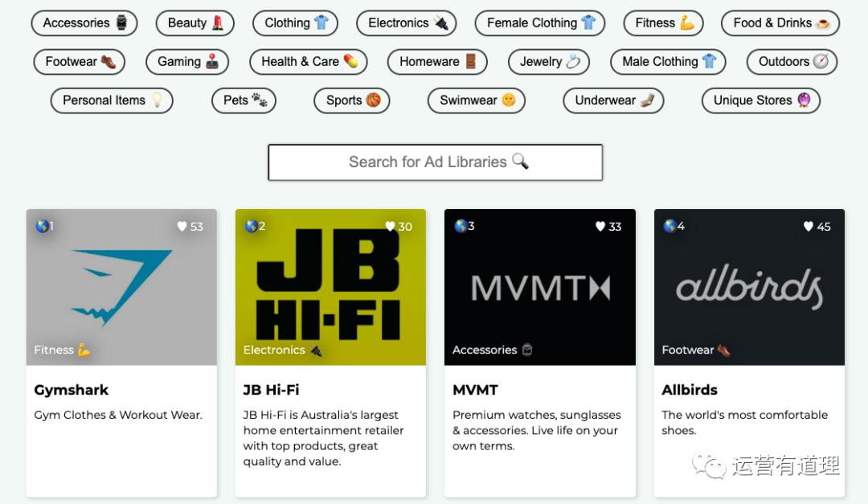Open the Allbirds title link
This screenshot has width=868, height=504.
tap(690, 390)
